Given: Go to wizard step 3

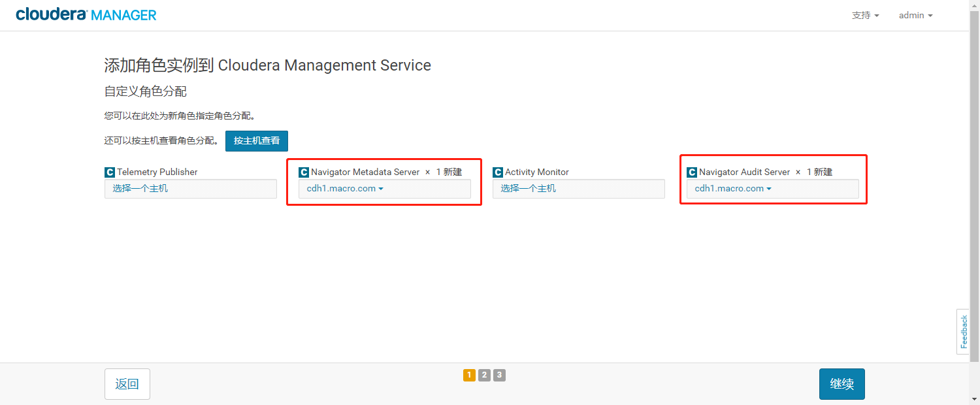Looking at the screenshot, I should pyautogui.click(x=499, y=375).
